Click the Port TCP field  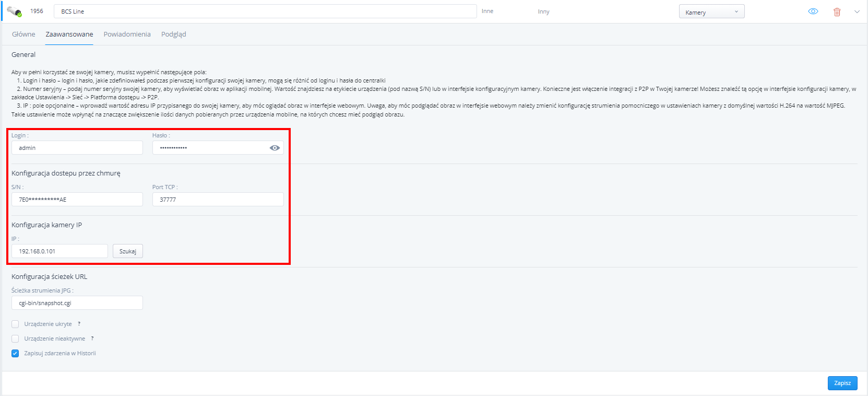[x=218, y=200]
